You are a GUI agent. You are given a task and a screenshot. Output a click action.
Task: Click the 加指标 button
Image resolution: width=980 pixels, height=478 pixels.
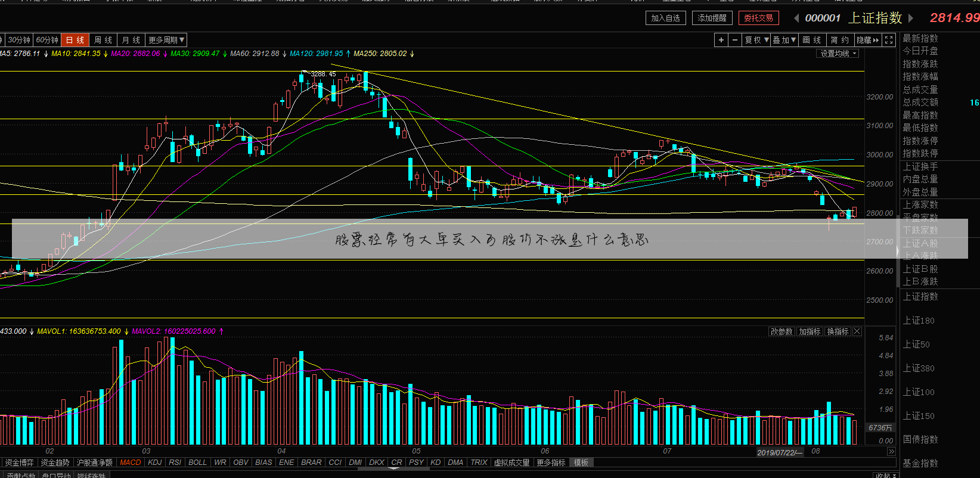(810, 331)
